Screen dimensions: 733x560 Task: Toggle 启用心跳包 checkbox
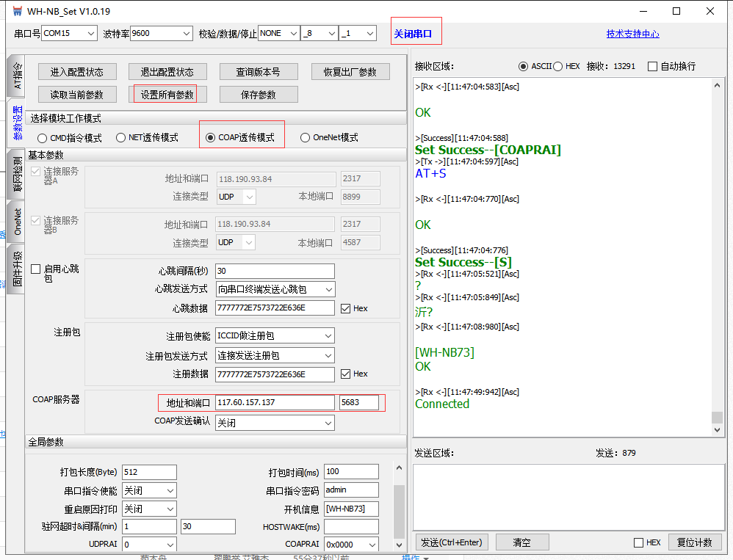pos(35,269)
